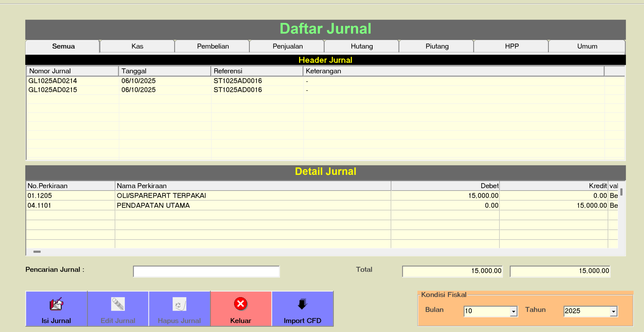Screen dimensions: 644x332
Task: Click the Pencarian Jurnal search field
Action: 206,272
